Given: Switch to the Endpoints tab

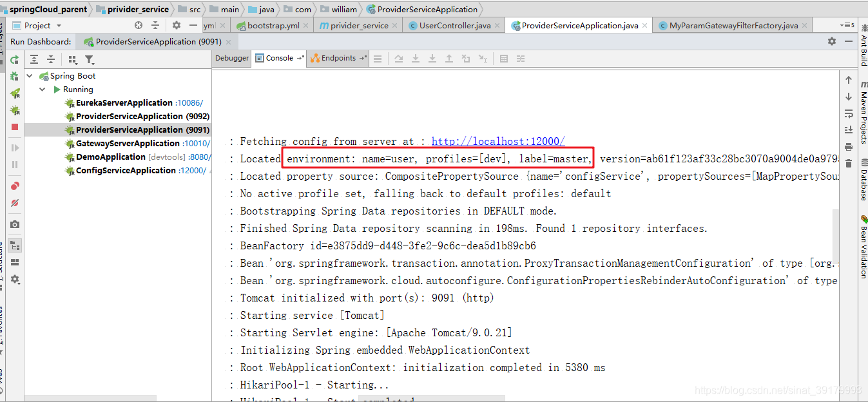Looking at the screenshot, I should pos(338,58).
